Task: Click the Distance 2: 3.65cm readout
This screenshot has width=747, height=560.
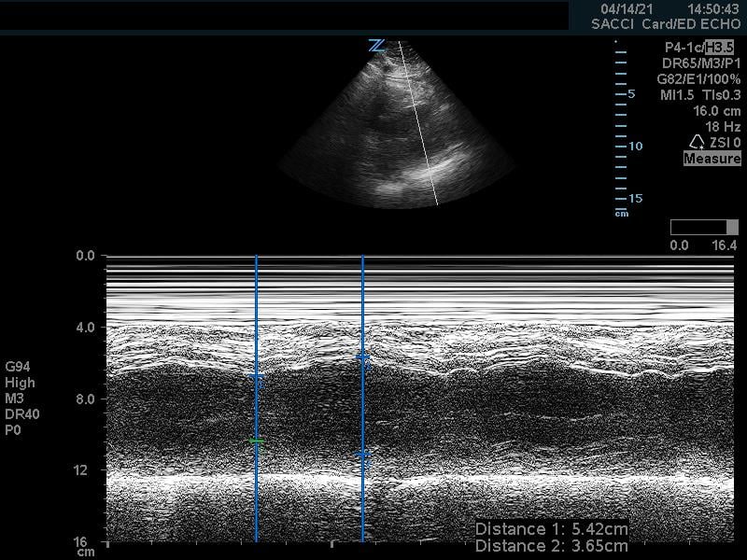Action: 551,546
